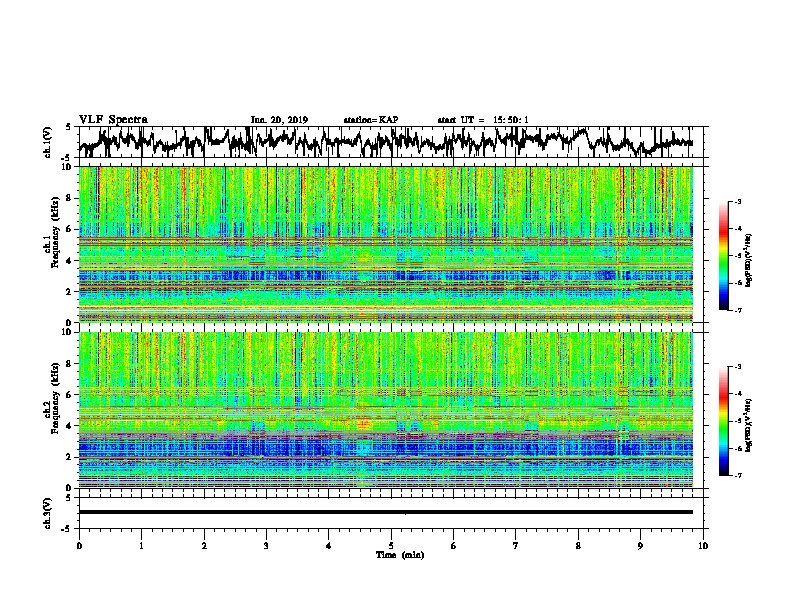Click the ch.2 spectrogram image panel
This screenshot has height=612, width=792.
[x=386, y=410]
